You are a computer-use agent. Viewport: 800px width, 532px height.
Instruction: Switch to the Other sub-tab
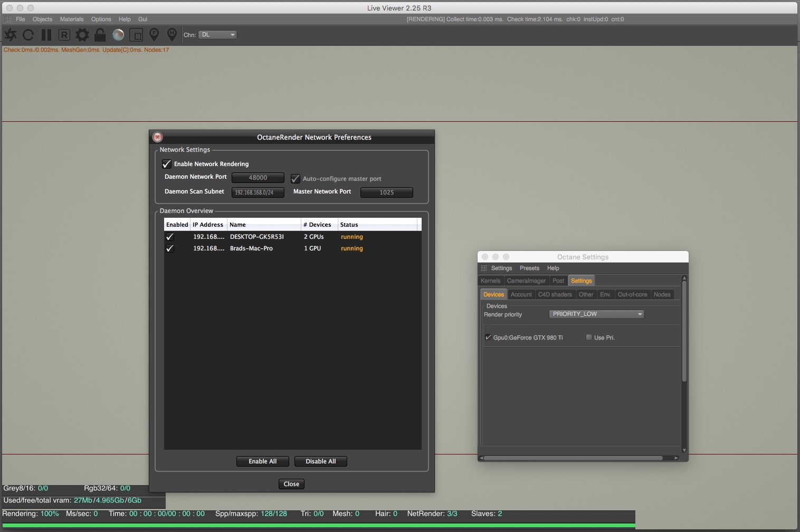pyautogui.click(x=586, y=295)
